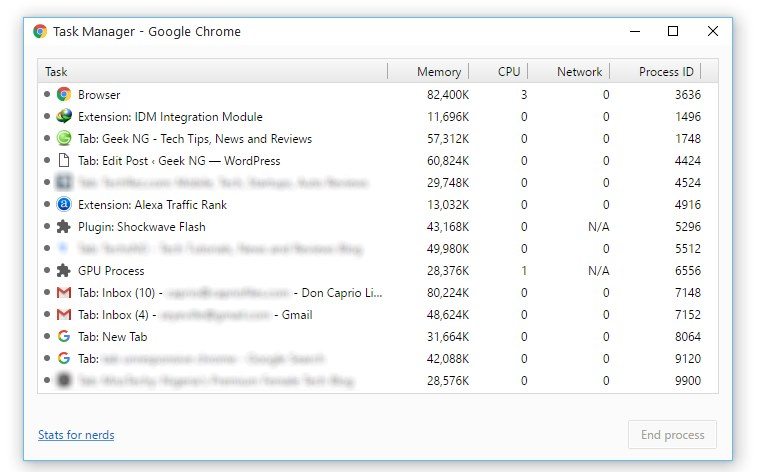Click the 42,088K memory value

tap(448, 358)
